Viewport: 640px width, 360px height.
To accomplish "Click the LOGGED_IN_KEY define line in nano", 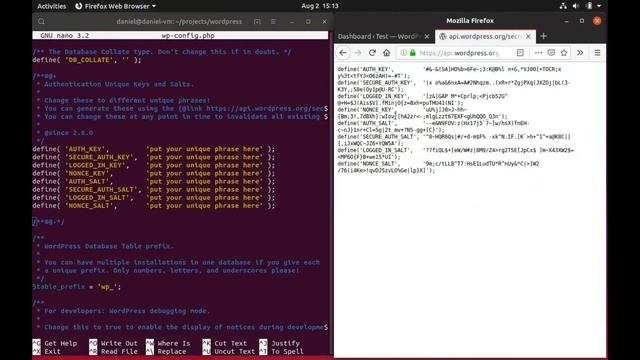I will point(154,165).
